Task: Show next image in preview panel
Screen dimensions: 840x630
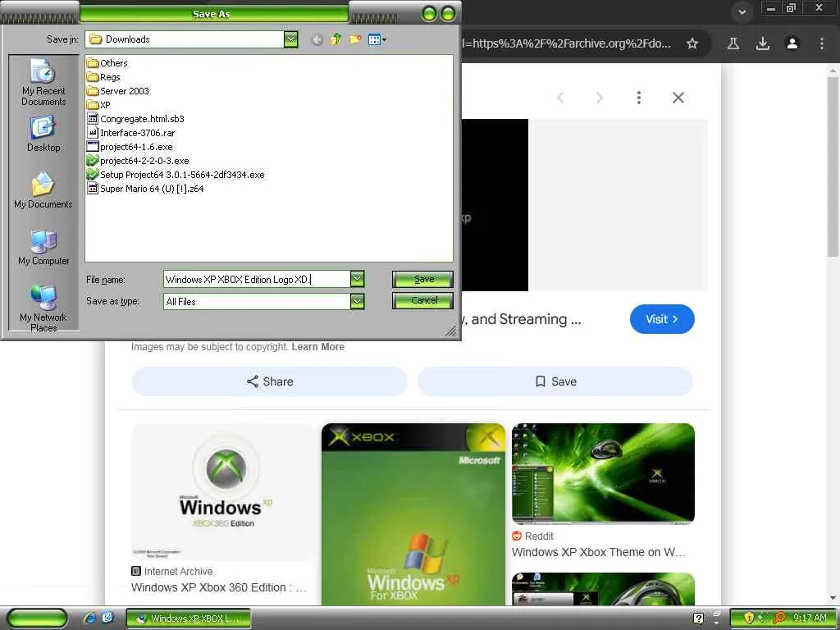Action: coord(600,98)
